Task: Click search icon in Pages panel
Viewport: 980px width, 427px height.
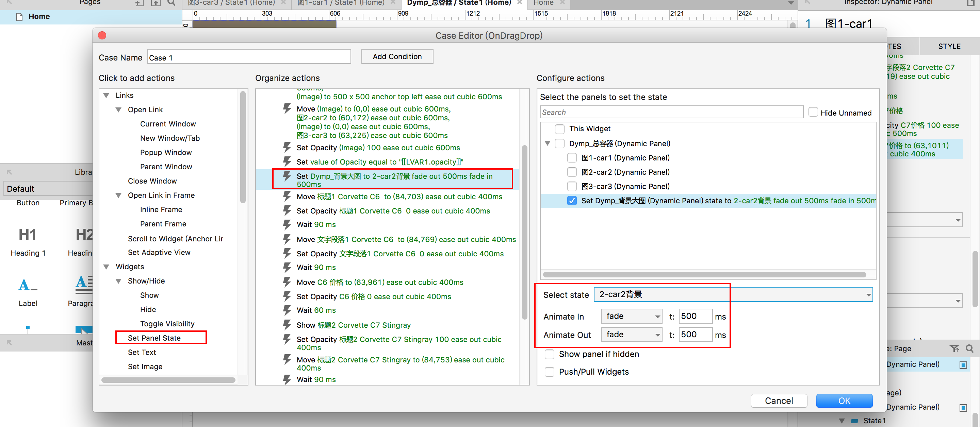Action: tap(171, 3)
